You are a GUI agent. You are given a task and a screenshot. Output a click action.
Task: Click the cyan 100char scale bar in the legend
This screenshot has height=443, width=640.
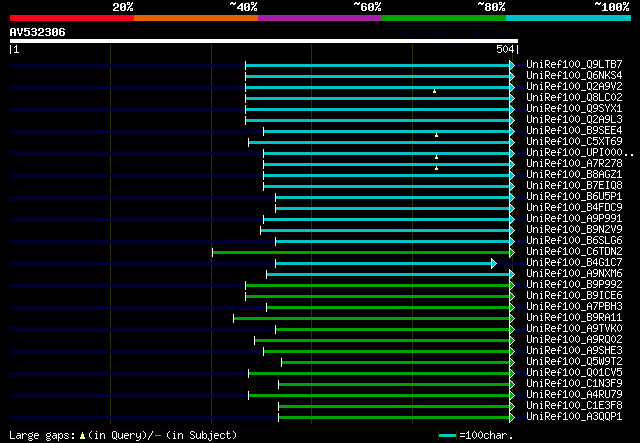pos(447,436)
